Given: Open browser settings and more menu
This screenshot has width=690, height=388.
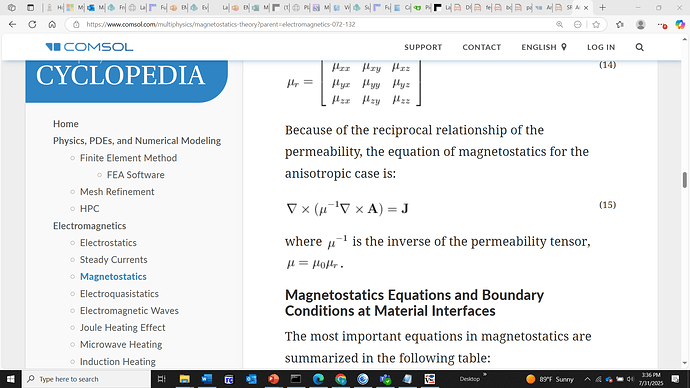Looking at the screenshot, I should click(661, 25).
